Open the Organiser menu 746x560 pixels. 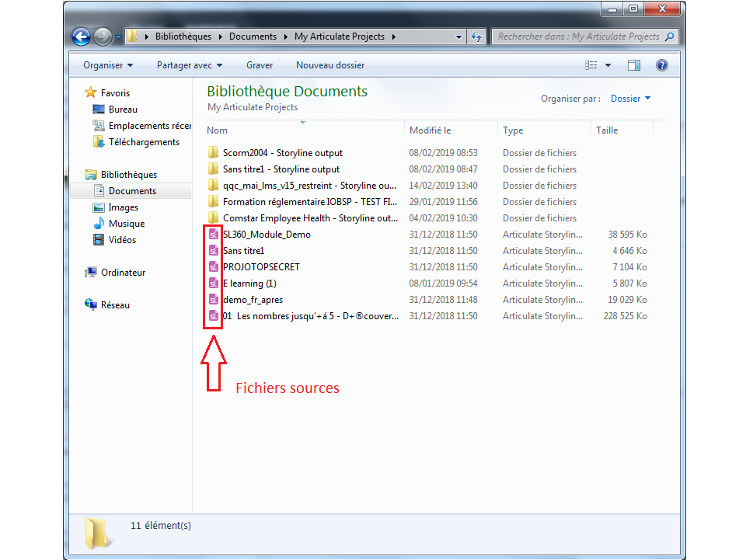[108, 65]
